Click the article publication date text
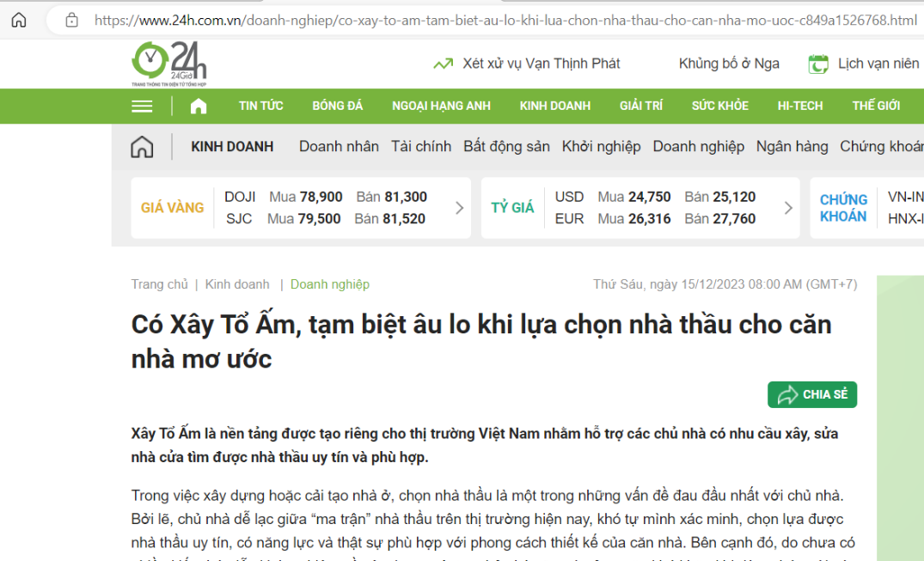Image resolution: width=924 pixels, height=561 pixels. click(725, 284)
